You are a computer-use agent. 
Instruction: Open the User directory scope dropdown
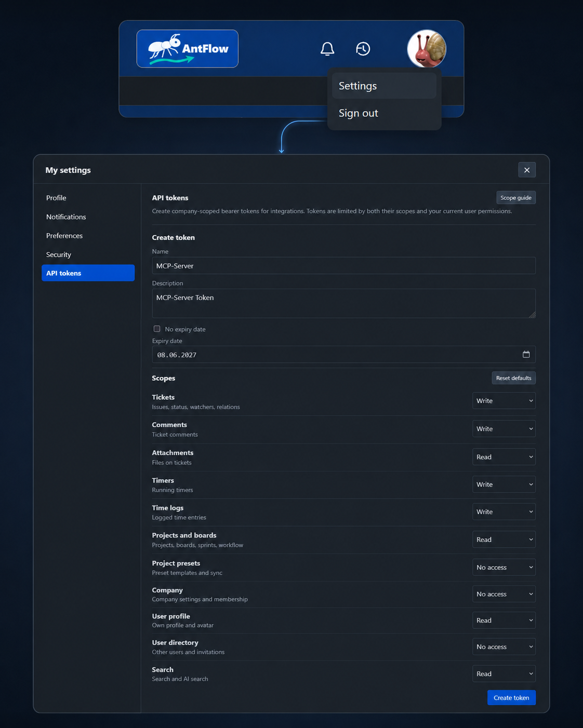[x=504, y=647]
